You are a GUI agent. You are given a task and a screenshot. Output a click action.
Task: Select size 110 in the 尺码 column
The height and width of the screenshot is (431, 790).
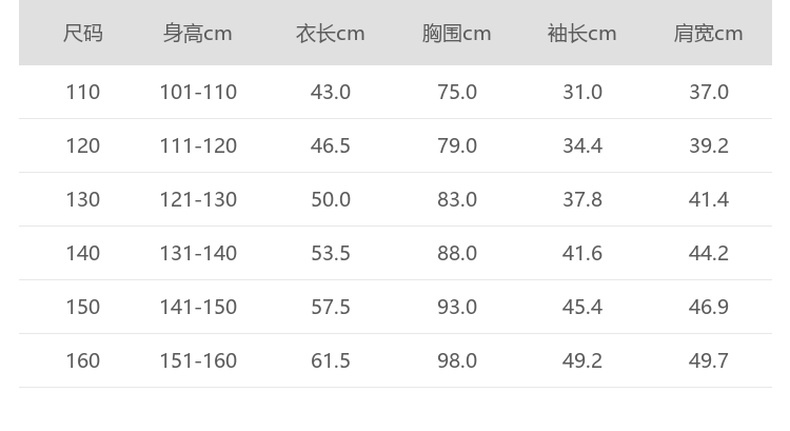pos(83,92)
